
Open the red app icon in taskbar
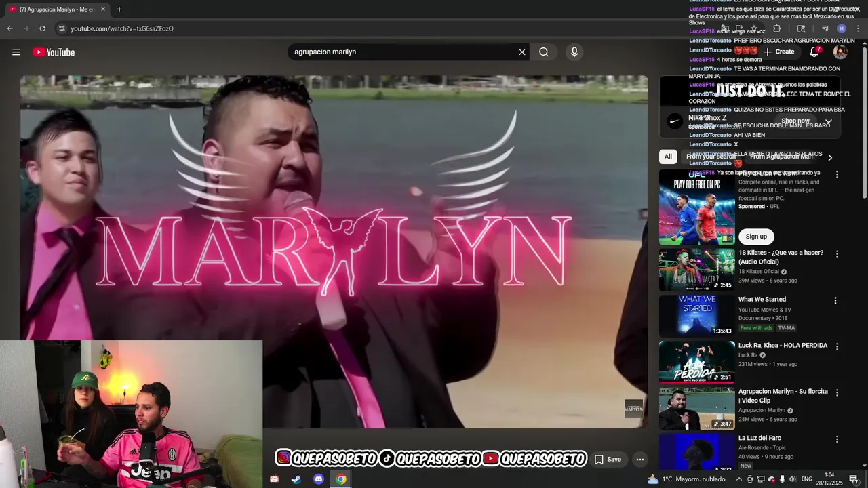pos(274,479)
